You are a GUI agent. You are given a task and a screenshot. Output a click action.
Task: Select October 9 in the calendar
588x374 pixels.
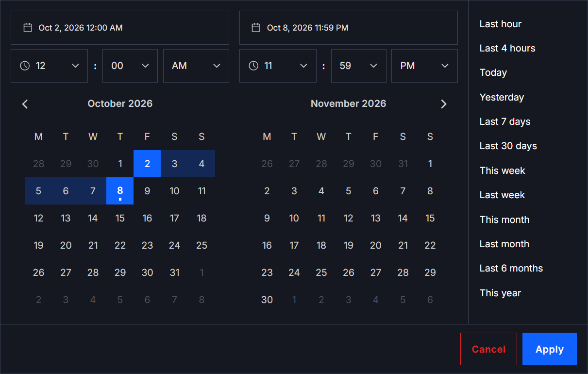(x=147, y=191)
